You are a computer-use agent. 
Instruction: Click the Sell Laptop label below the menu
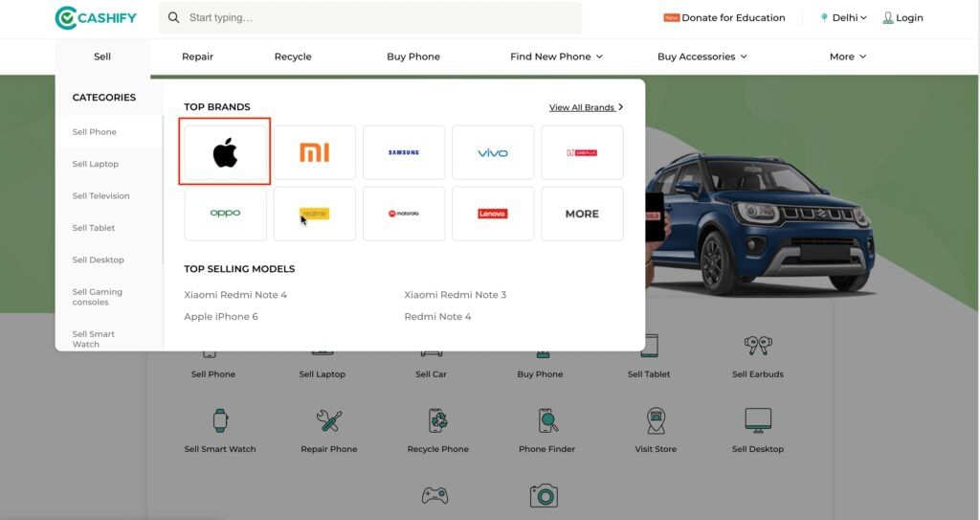point(322,374)
